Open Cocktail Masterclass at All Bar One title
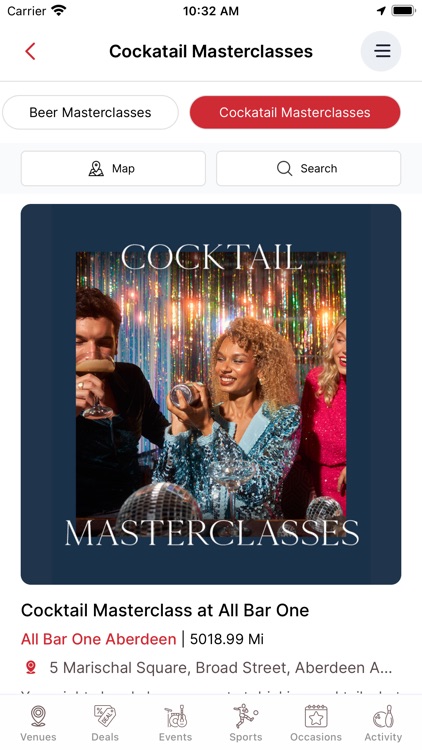This screenshot has width=422, height=750. pos(165,610)
